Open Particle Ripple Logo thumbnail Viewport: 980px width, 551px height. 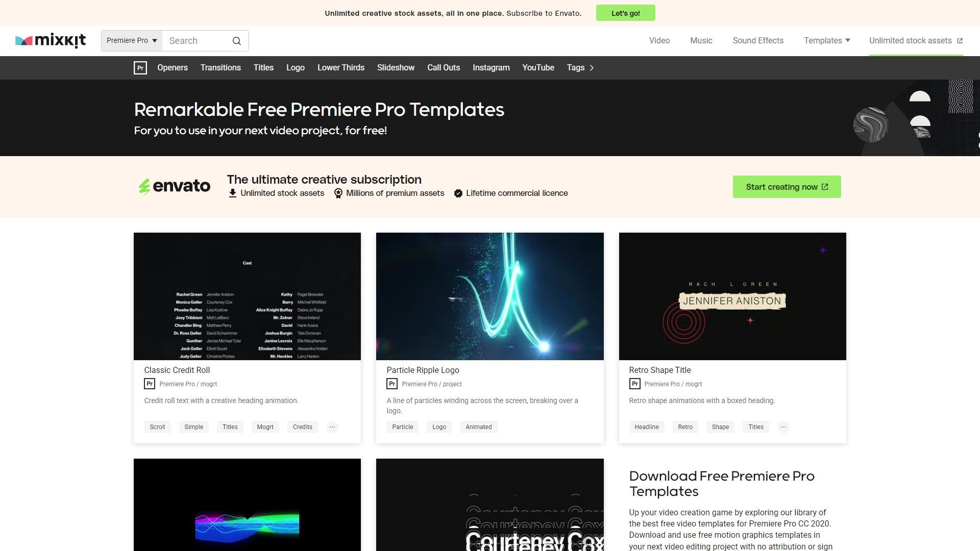tap(489, 296)
